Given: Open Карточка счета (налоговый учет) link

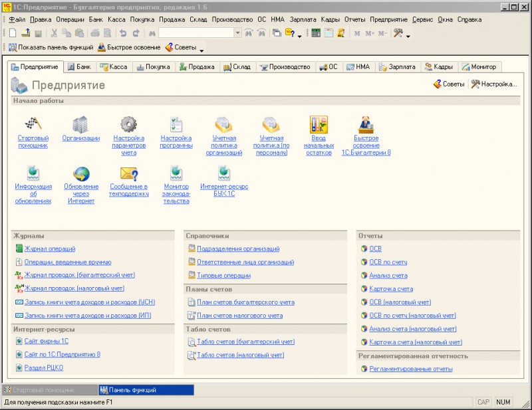Looking at the screenshot, I should (x=416, y=342).
